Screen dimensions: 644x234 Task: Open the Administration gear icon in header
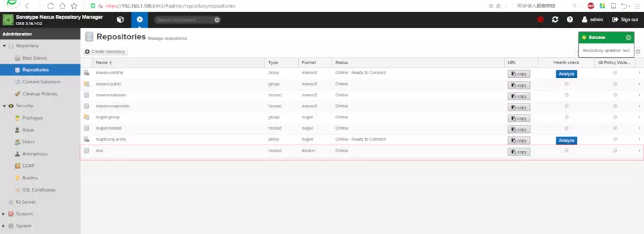(140, 20)
